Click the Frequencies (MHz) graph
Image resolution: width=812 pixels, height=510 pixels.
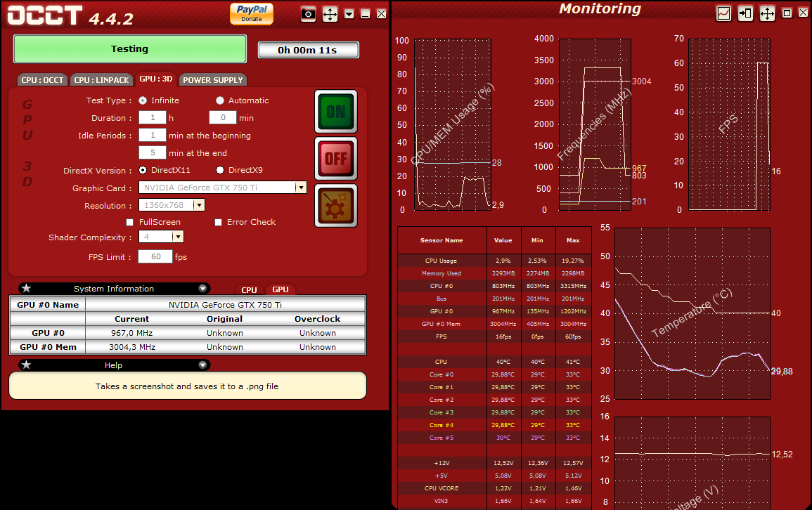(595, 124)
